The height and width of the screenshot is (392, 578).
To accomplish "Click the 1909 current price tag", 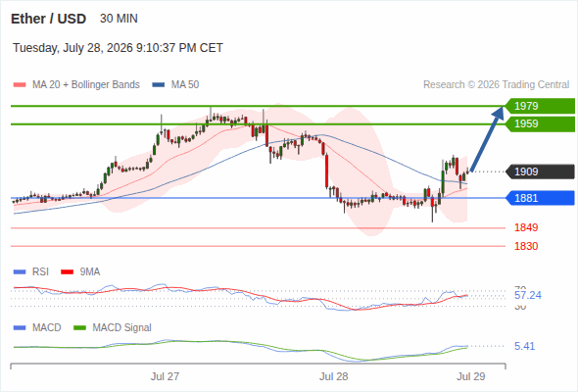I will [x=540, y=171].
